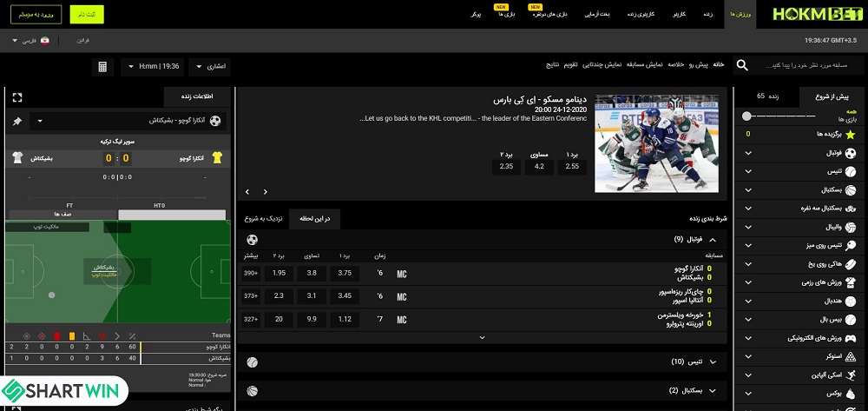
Task: Switch to پیش از شروع tab
Action: [832, 96]
